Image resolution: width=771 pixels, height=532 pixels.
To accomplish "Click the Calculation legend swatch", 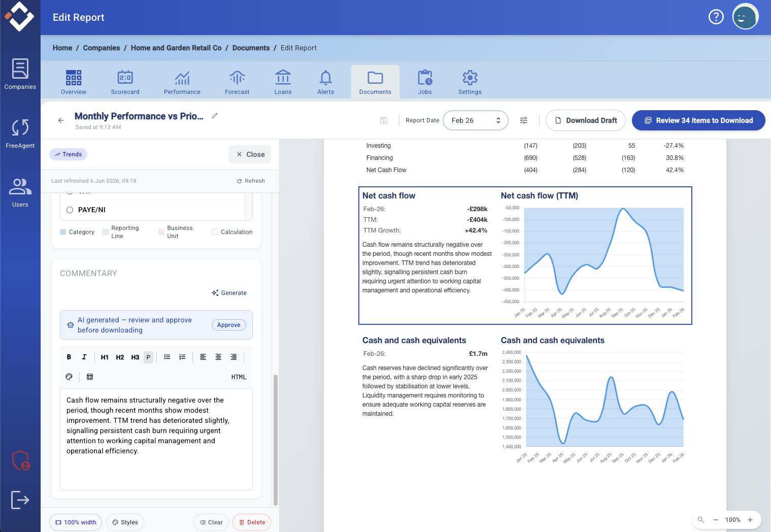I will [x=215, y=232].
